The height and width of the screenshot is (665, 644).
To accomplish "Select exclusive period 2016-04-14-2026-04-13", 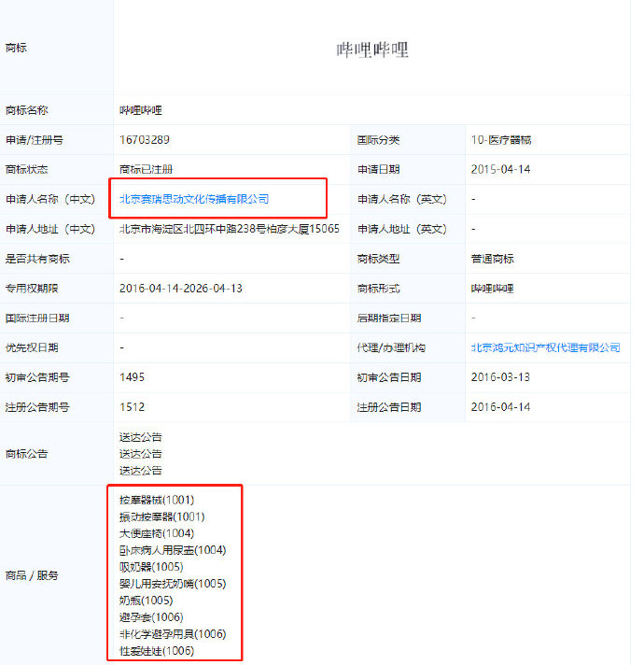I will [x=181, y=289].
